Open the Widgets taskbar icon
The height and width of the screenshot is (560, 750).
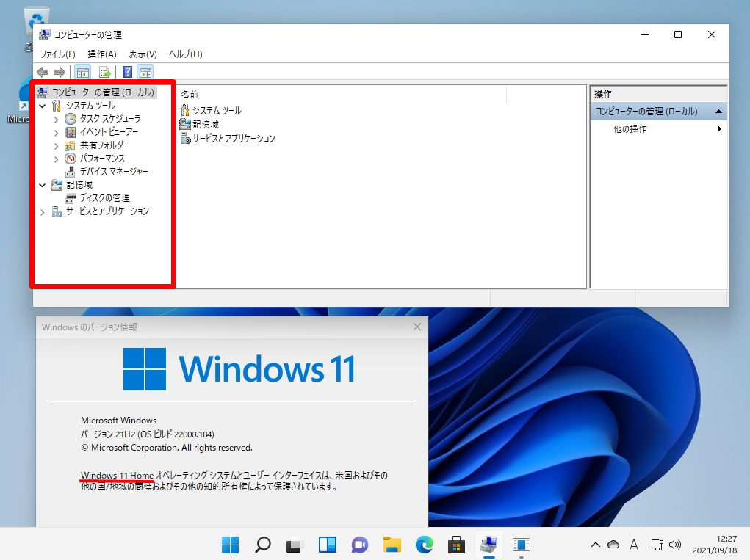click(327, 545)
